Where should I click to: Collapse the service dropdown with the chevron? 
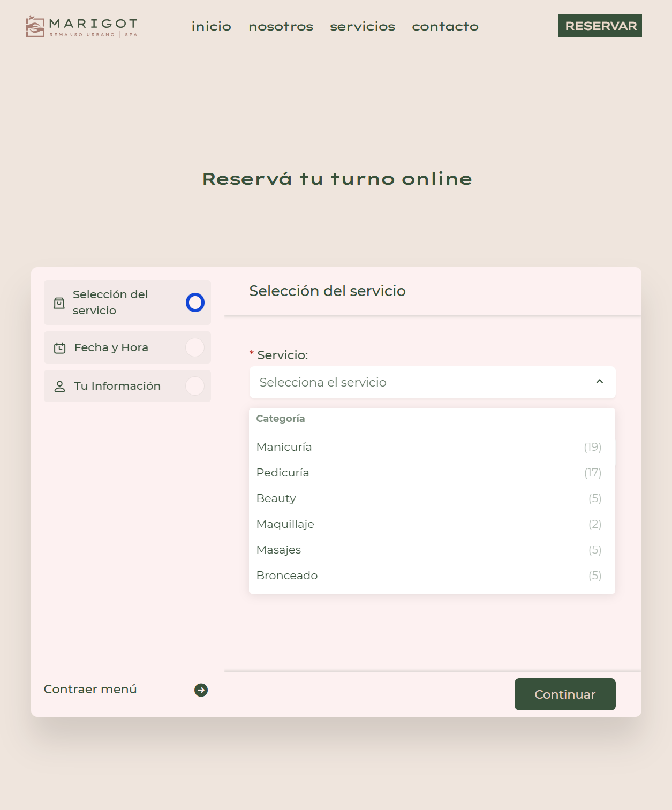click(600, 382)
